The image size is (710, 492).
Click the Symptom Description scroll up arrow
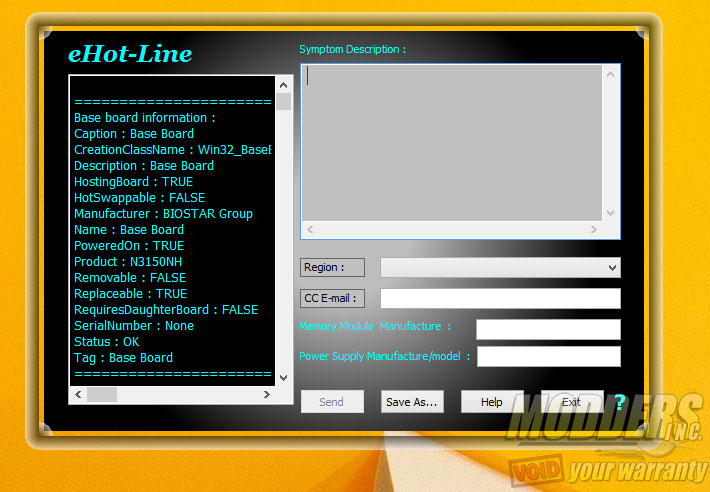pos(610,74)
